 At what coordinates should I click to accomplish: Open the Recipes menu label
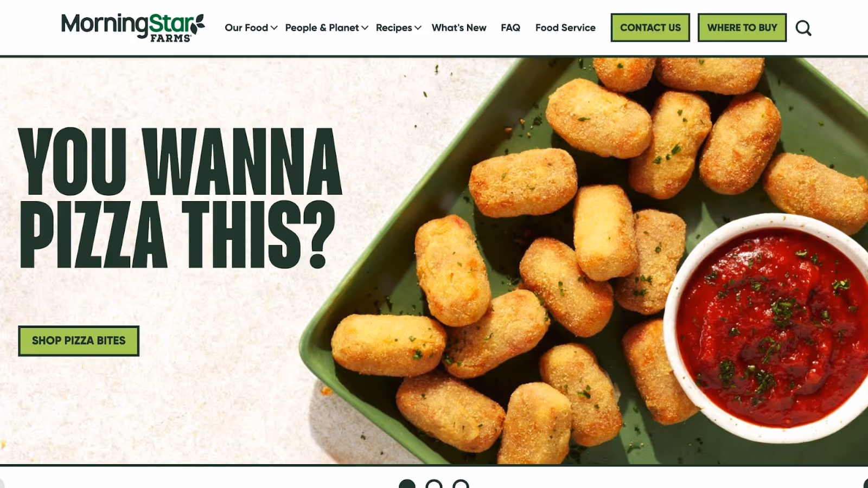pos(394,28)
